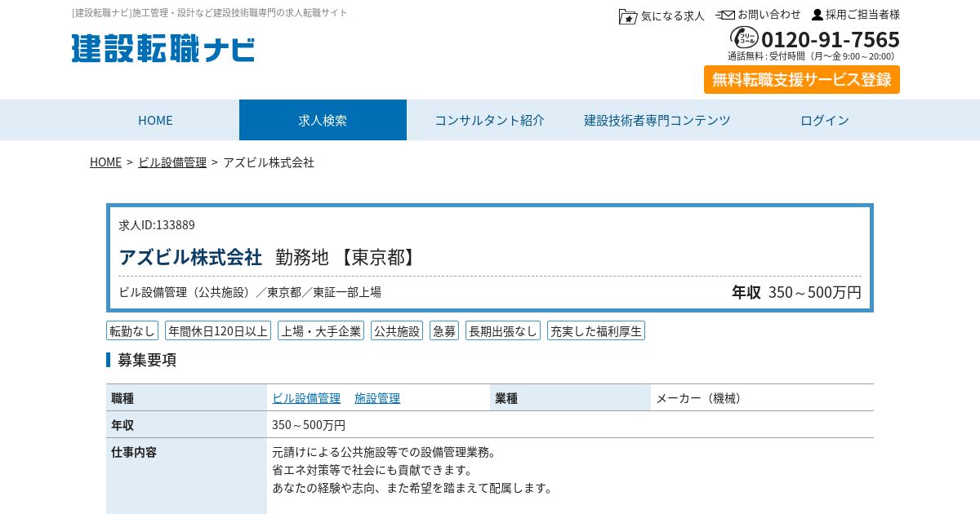The height and width of the screenshot is (514, 980).
Task: Click アズビル株式会社 breadcrumb text
Action: [x=269, y=162]
